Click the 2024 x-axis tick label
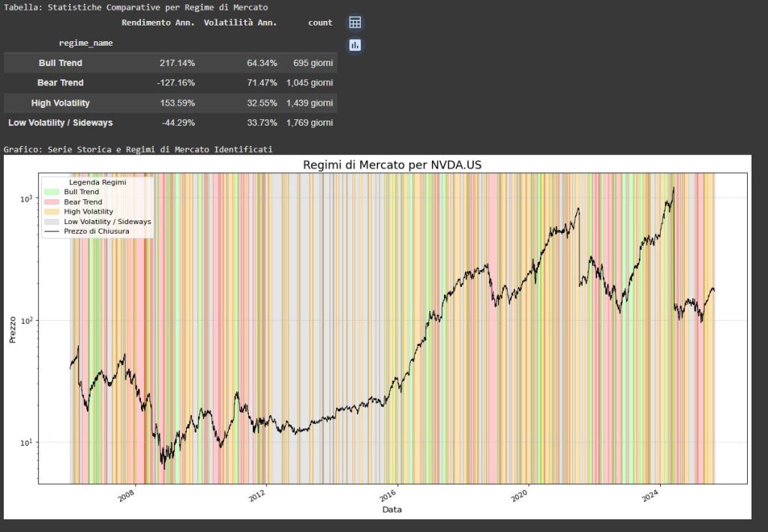This screenshot has width=768, height=532. tap(650, 496)
